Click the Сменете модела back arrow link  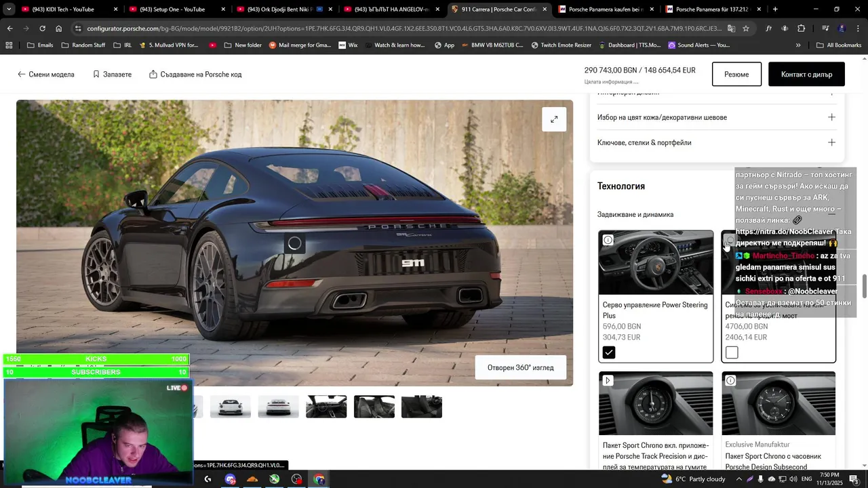tap(46, 75)
